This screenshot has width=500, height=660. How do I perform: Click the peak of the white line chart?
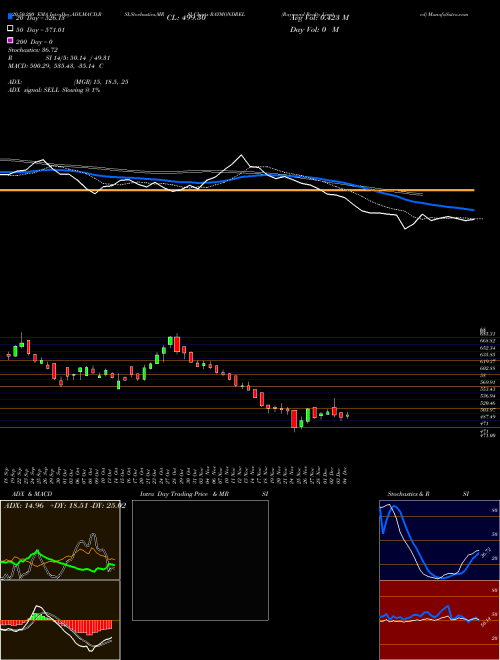tap(241, 155)
